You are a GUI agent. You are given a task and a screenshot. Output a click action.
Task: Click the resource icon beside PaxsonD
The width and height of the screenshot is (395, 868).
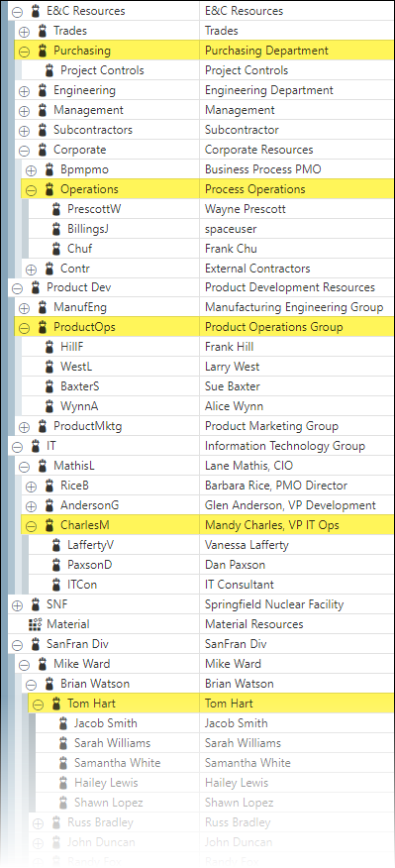click(x=55, y=565)
